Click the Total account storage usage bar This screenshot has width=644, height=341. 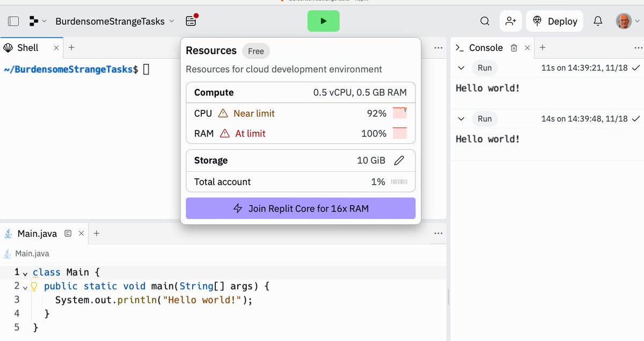(399, 182)
